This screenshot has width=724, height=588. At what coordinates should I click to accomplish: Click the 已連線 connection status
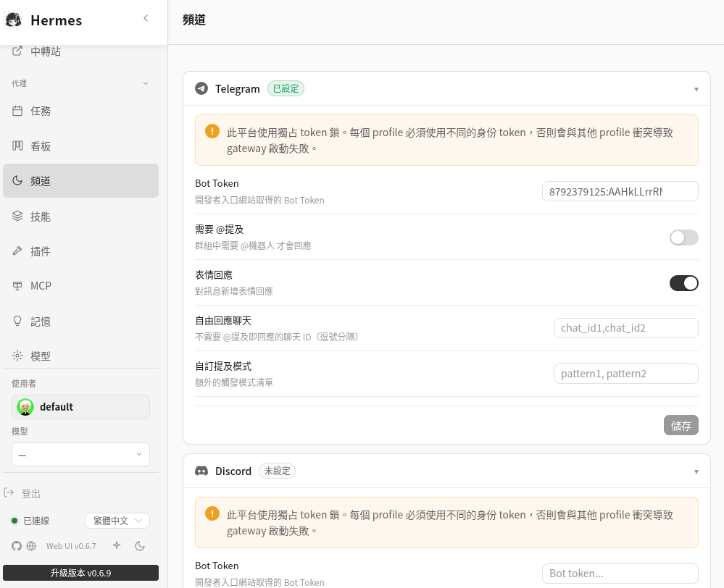pyautogui.click(x=30, y=521)
